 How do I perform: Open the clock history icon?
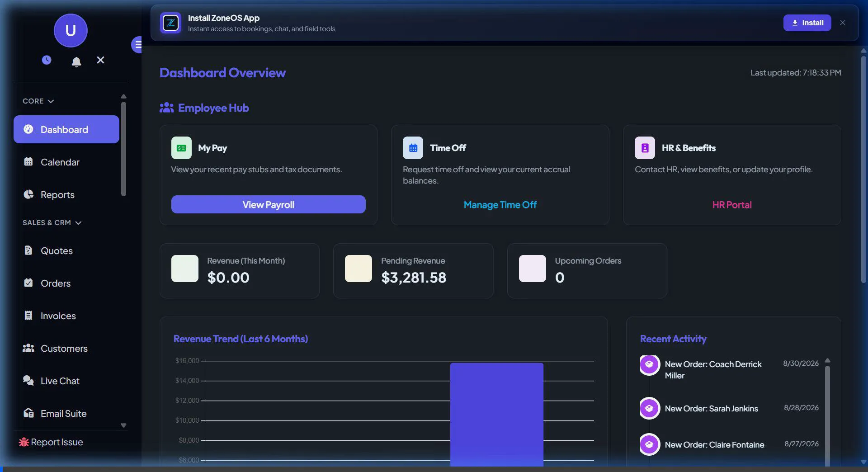pos(47,60)
